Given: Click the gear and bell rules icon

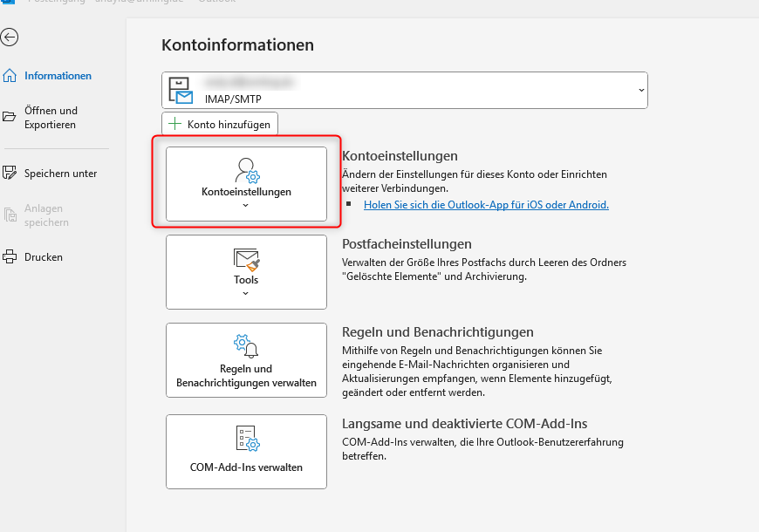Looking at the screenshot, I should [246, 346].
